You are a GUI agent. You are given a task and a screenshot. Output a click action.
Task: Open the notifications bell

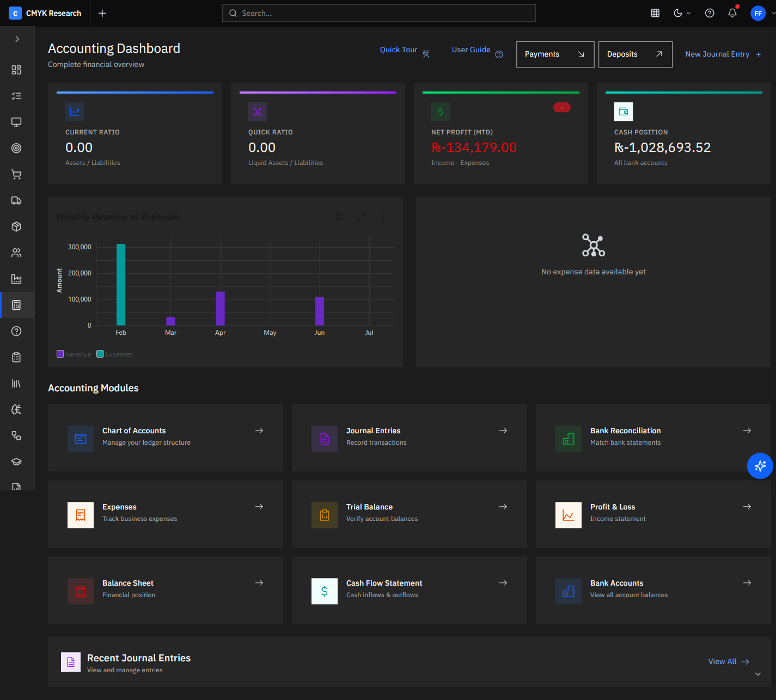point(732,13)
